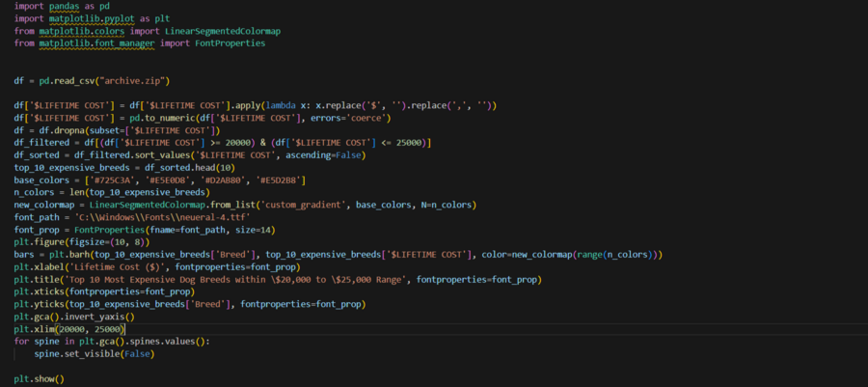Click the plt.xlabel 'Lifetime Cost ($)' line
This screenshot has height=387, width=868.
157,267
